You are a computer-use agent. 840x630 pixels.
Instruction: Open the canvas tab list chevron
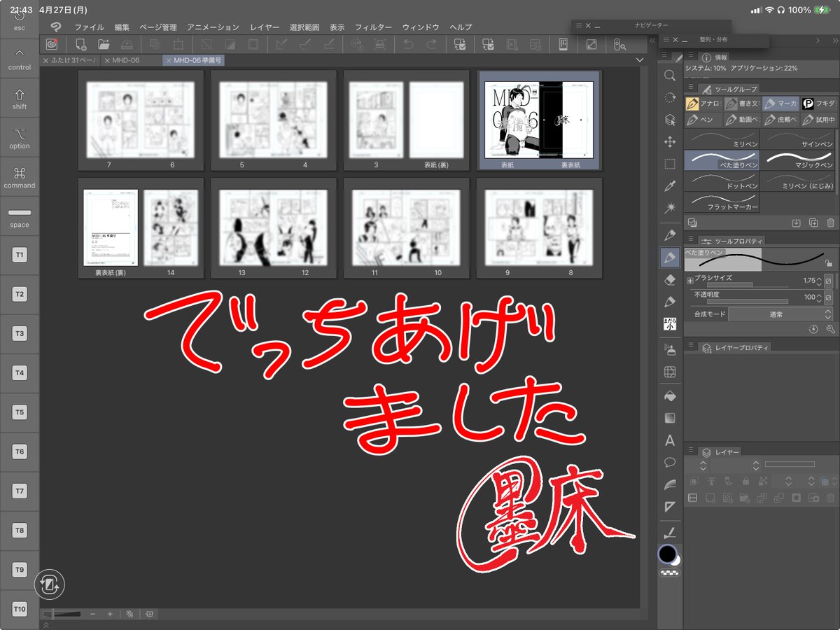point(640,61)
